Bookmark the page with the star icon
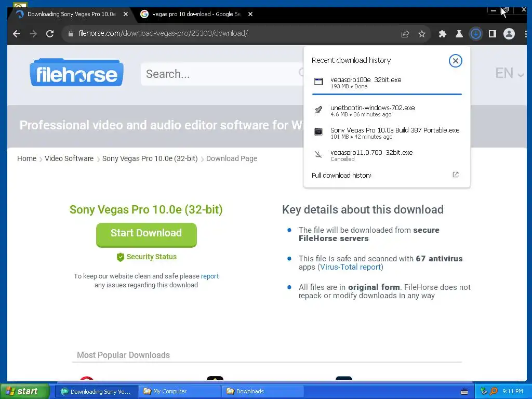This screenshot has height=399, width=532. tap(422, 34)
